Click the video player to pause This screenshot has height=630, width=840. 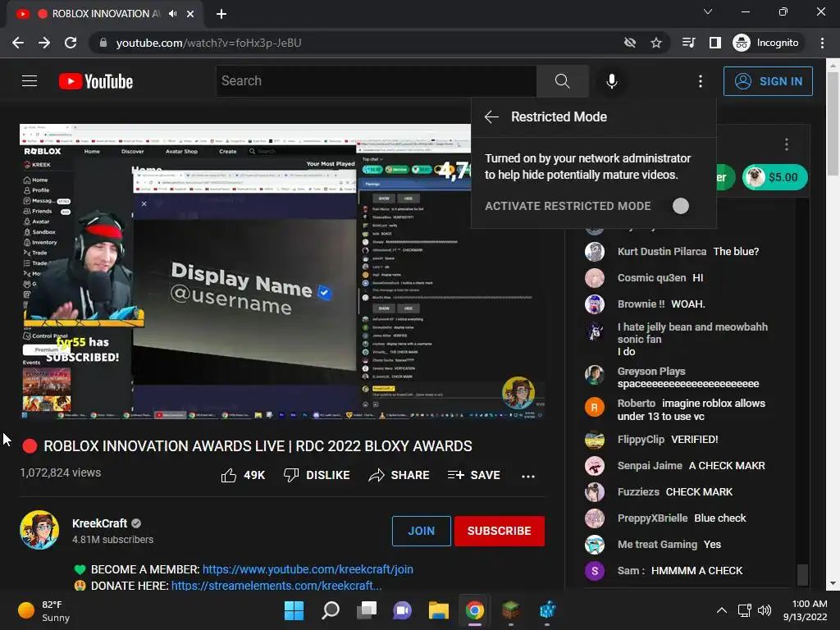point(282,272)
